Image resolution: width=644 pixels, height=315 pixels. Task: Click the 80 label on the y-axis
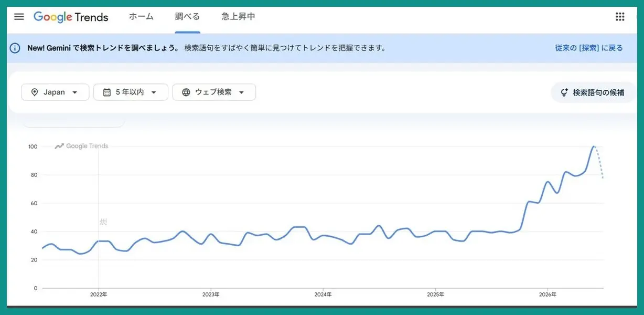point(34,175)
